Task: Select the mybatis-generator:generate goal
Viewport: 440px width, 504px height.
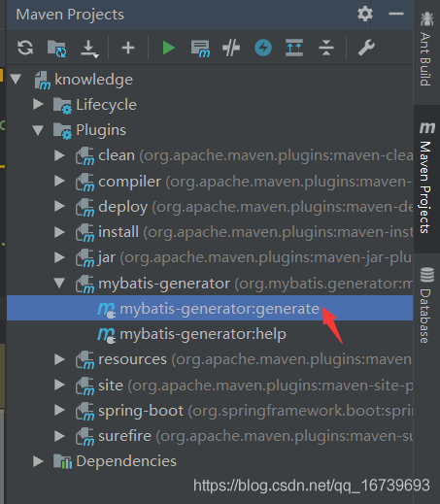Action: coord(210,308)
